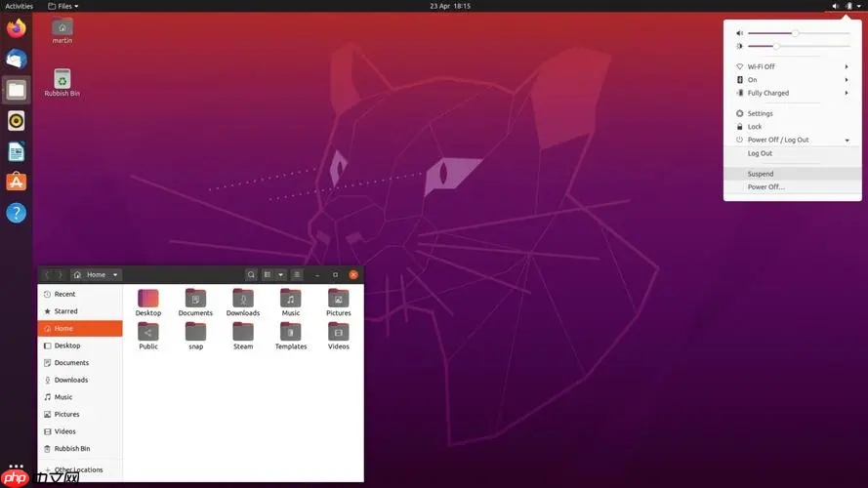The height and width of the screenshot is (488, 868).
Task: Open the Home path dropdown in Files
Action: pyautogui.click(x=115, y=274)
